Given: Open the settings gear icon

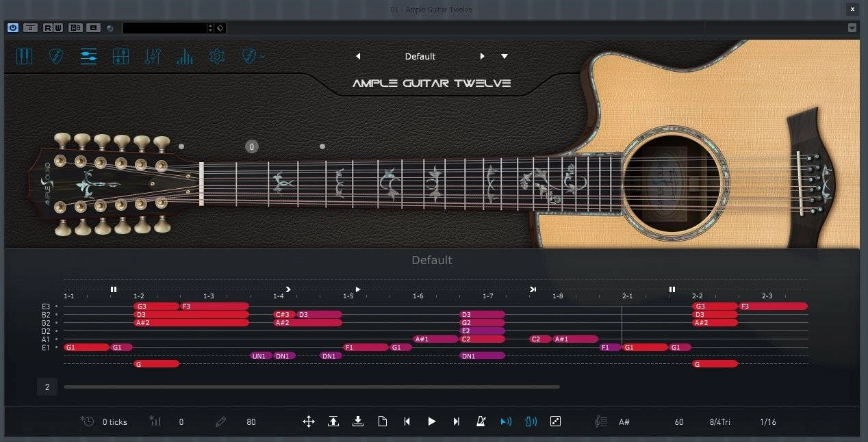Looking at the screenshot, I should pos(217,56).
